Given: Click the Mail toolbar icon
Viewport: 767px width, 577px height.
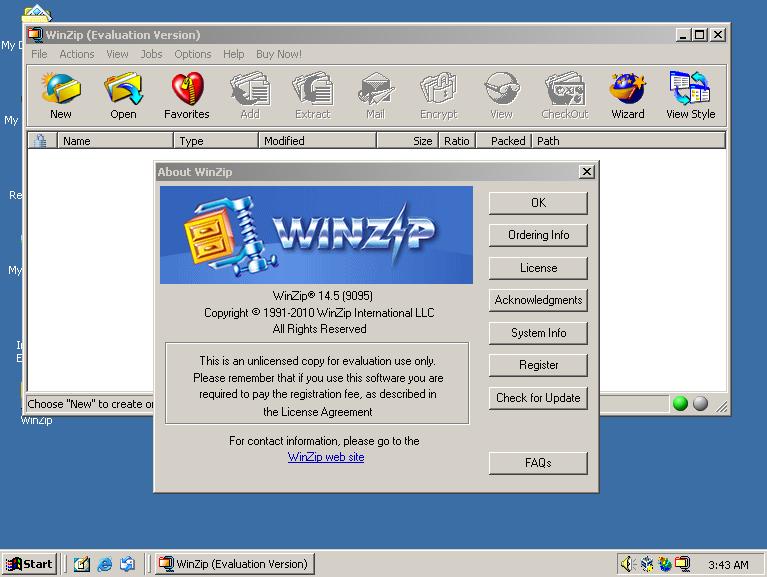Looking at the screenshot, I should tap(376, 95).
